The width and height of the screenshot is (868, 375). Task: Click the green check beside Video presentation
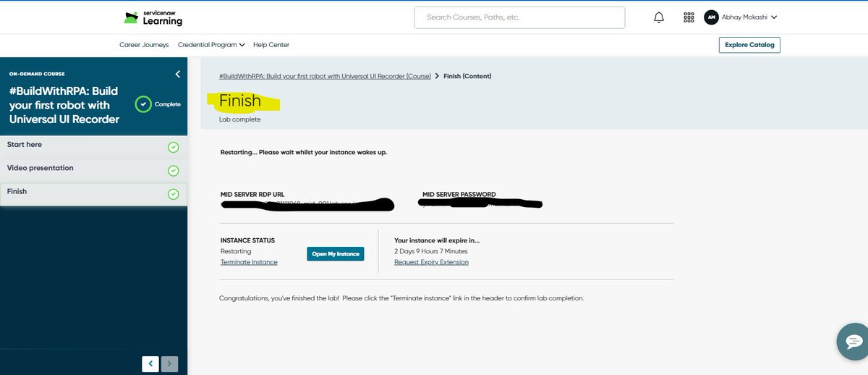(x=173, y=171)
